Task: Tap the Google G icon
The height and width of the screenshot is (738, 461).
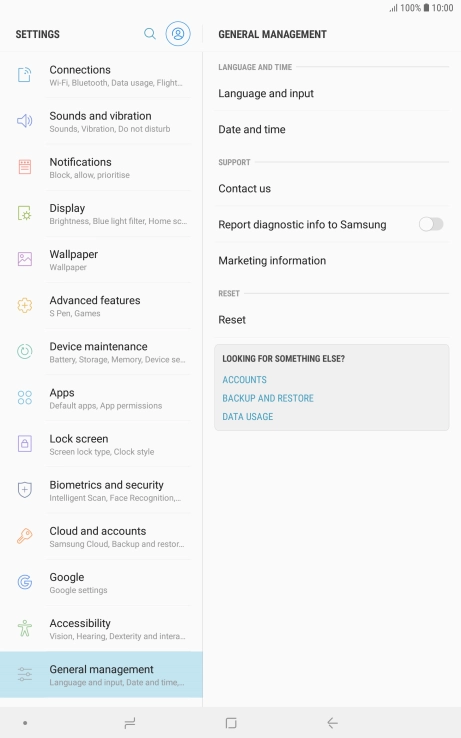Action: tap(24, 582)
